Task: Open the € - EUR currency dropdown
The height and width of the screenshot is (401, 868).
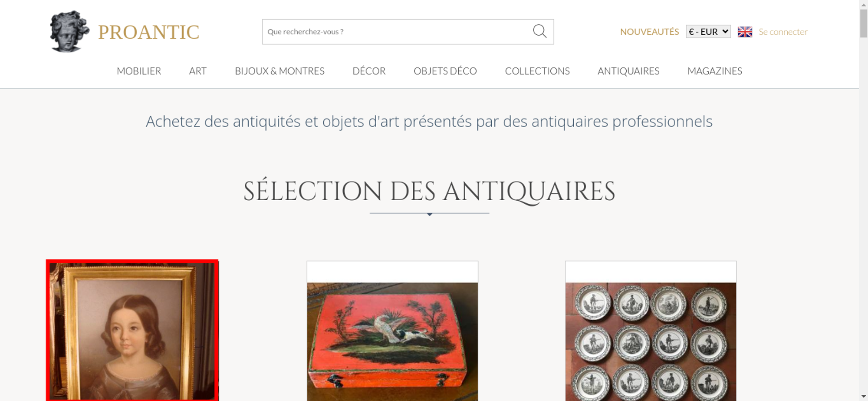Action: [708, 32]
